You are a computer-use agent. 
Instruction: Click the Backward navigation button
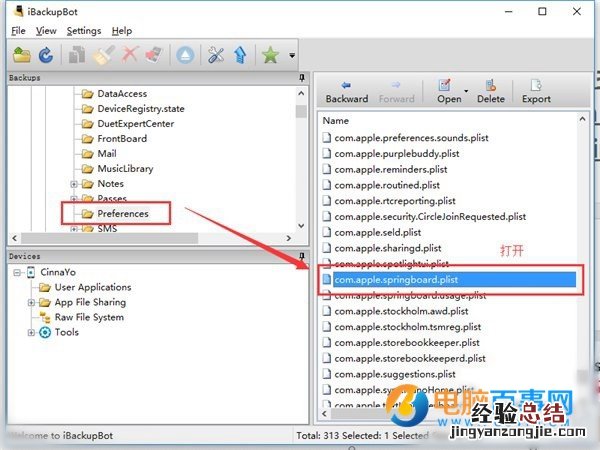coord(347,92)
